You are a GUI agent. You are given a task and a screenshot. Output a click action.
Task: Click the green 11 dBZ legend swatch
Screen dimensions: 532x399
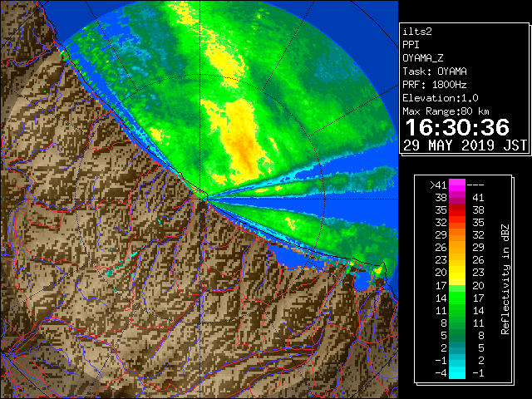(457, 310)
